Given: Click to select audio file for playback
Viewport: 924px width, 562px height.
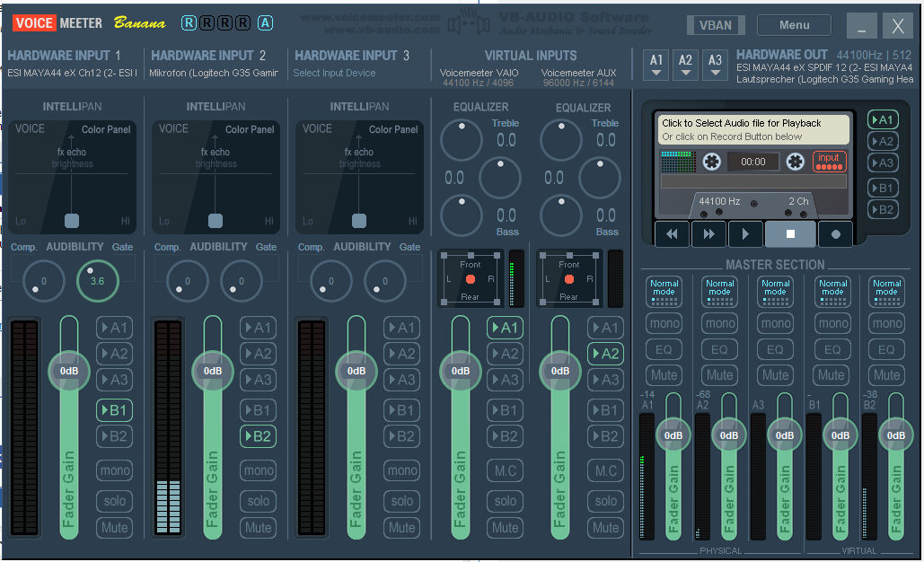Looking at the screenshot, I should click(753, 129).
